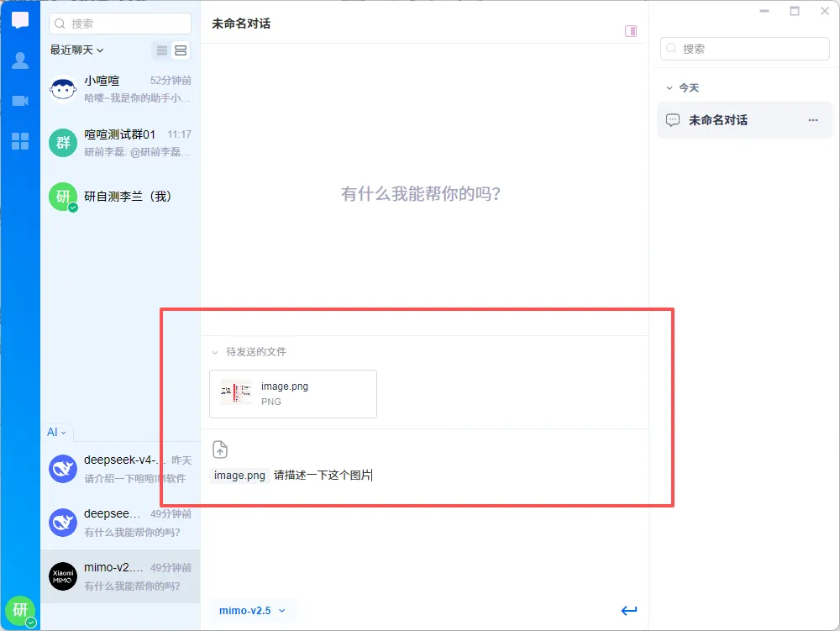The height and width of the screenshot is (631, 840).
Task: Open the apps grid icon in sidebar
Action: pos(20,141)
